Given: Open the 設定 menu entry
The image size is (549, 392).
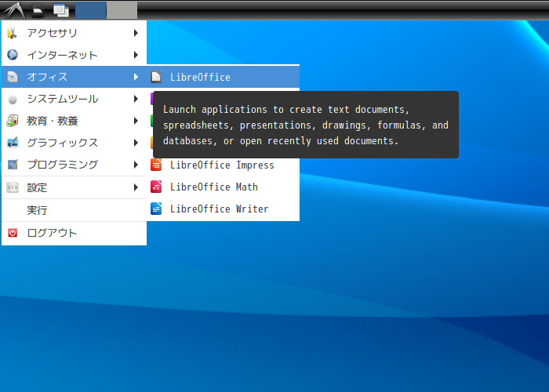Looking at the screenshot, I should coord(74,187).
